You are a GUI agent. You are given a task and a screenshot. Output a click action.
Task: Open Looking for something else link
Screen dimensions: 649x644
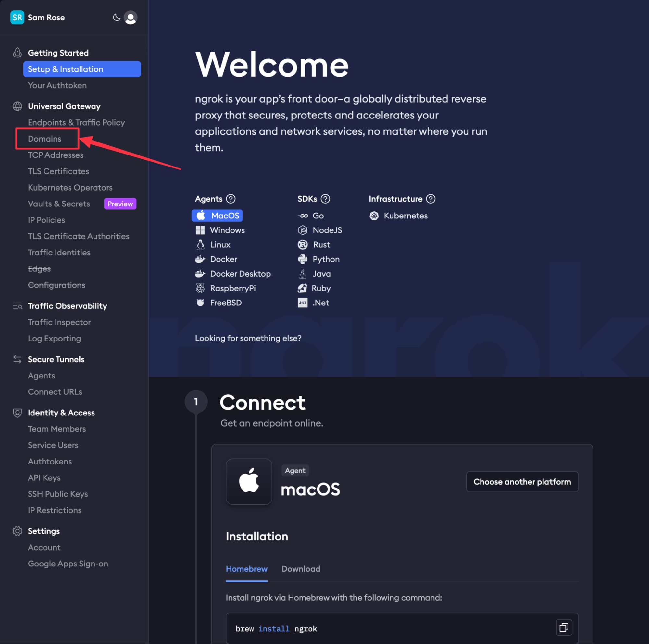(x=248, y=338)
